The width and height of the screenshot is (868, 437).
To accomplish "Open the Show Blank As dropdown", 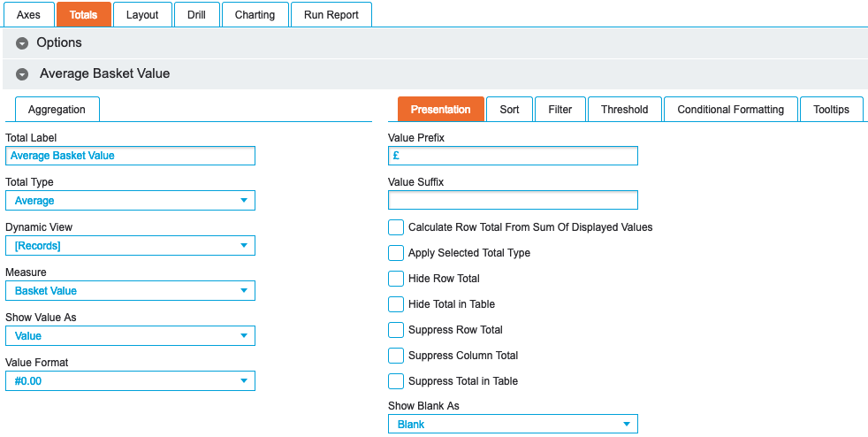I will 513,425.
